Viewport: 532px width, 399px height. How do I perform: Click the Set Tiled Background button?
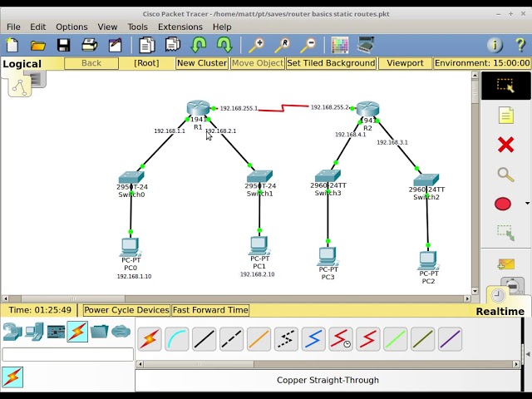[x=331, y=63]
